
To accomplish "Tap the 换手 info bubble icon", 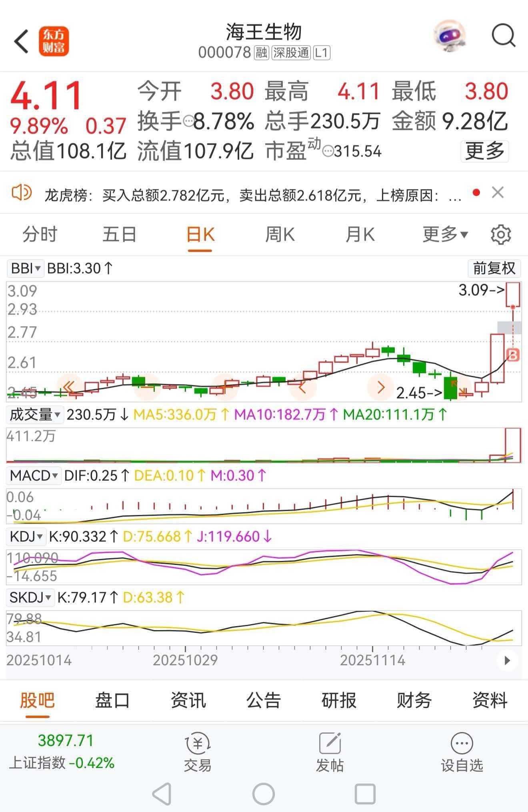I will (x=188, y=121).
